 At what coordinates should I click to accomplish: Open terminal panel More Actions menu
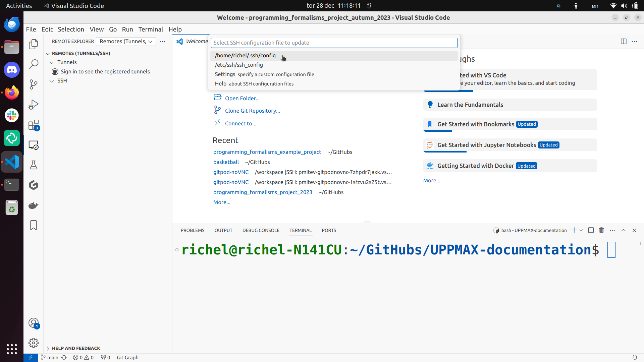click(x=612, y=230)
